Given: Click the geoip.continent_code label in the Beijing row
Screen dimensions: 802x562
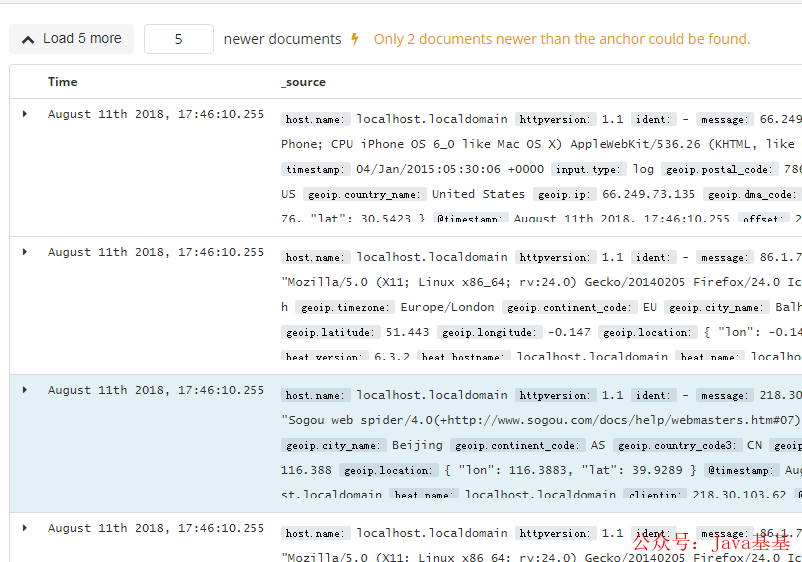Looking at the screenshot, I should 517,445.
